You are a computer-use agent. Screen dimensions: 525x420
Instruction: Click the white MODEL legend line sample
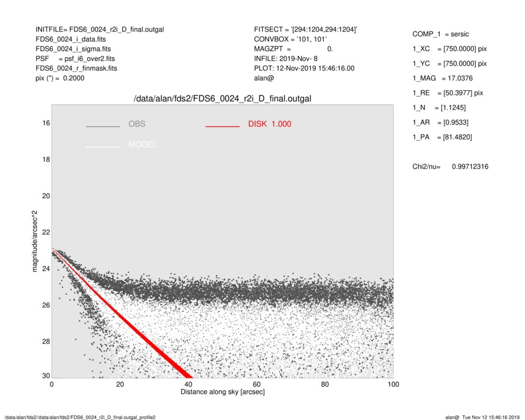click(103, 147)
